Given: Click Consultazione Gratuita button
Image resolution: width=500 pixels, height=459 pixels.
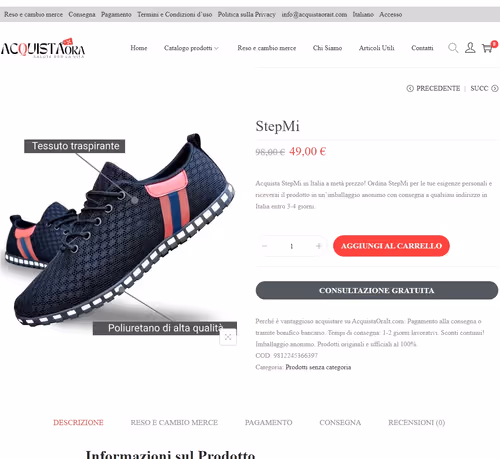Looking at the screenshot, I should pyautogui.click(x=377, y=290).
